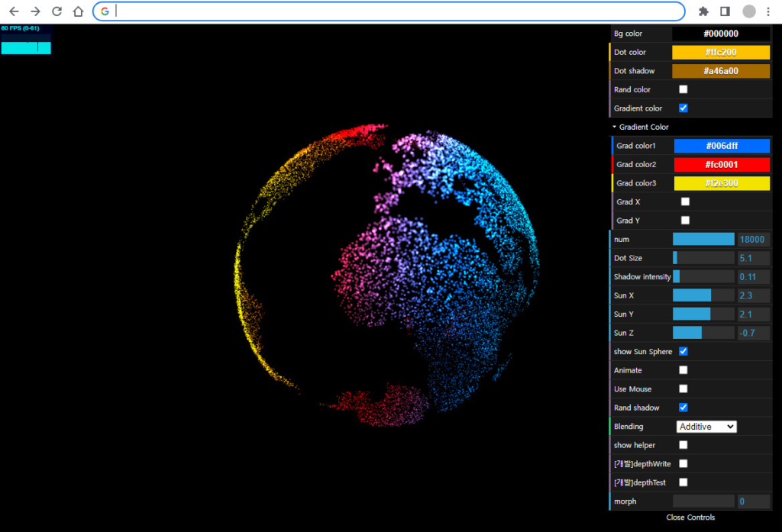Open the Grad color1 blue swatch

722,146
